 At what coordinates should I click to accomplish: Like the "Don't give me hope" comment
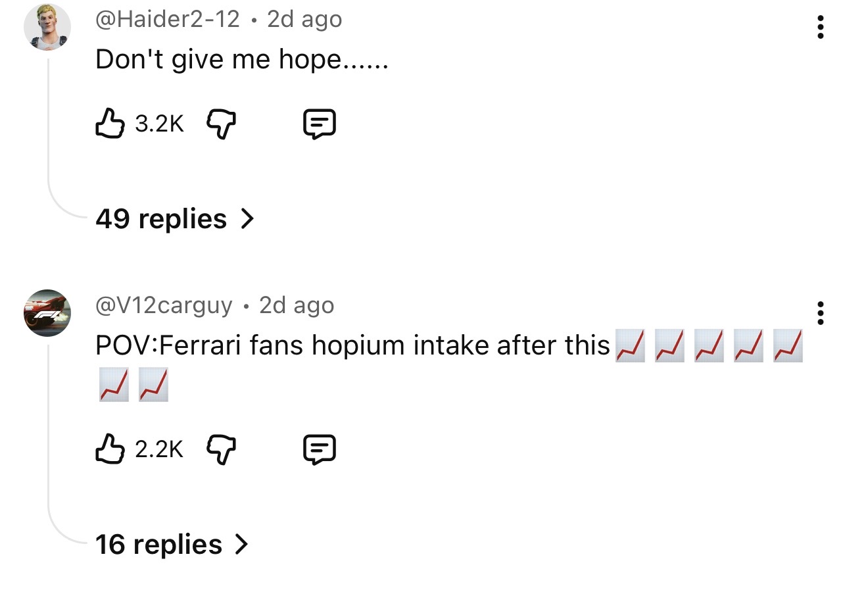(110, 123)
